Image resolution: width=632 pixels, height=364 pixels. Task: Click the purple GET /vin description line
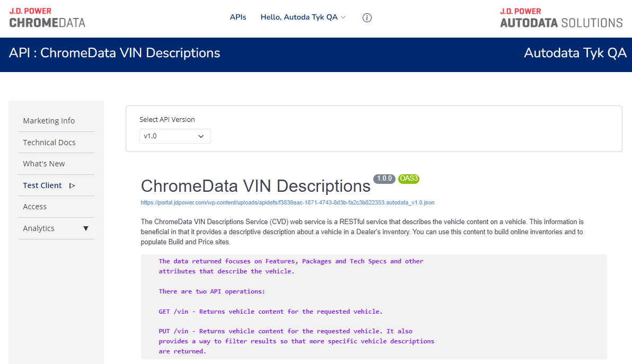click(x=270, y=312)
